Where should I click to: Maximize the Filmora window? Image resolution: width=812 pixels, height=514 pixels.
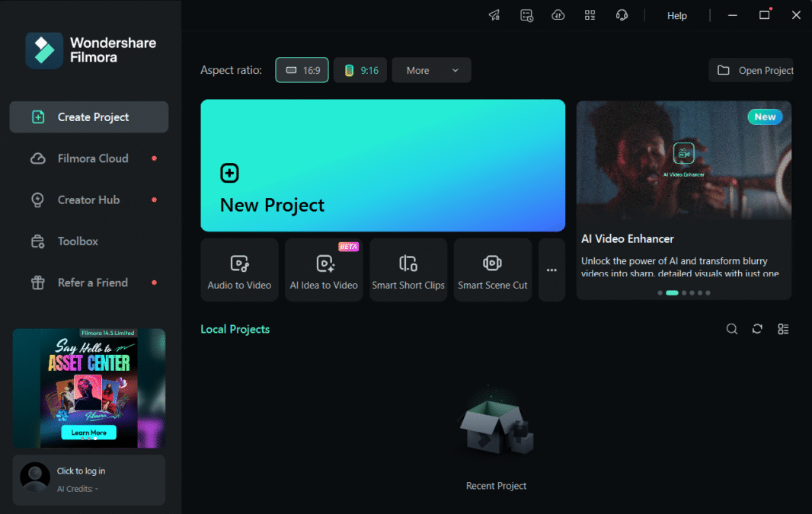[764, 15]
